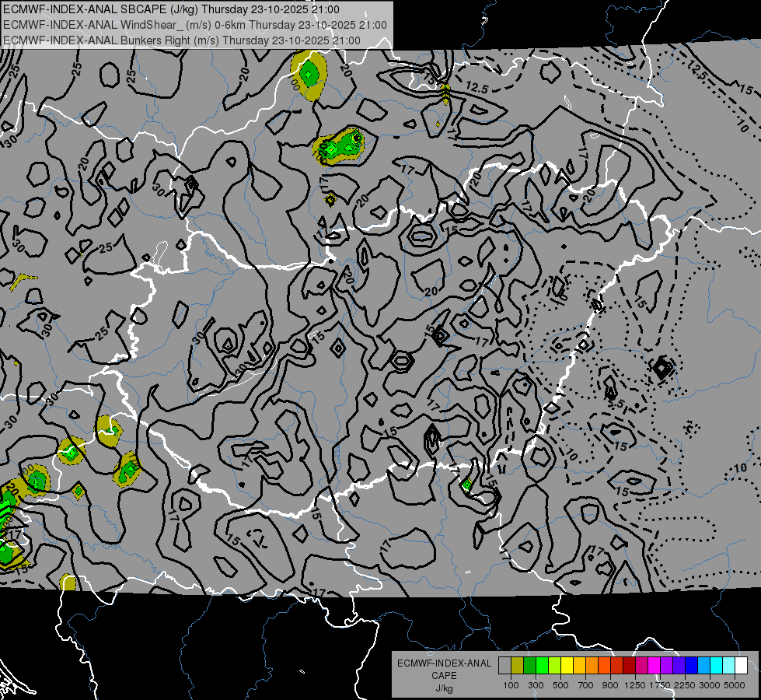Click the gray first swatch of colorbar
This screenshot has width=761, height=700.
coord(504,666)
